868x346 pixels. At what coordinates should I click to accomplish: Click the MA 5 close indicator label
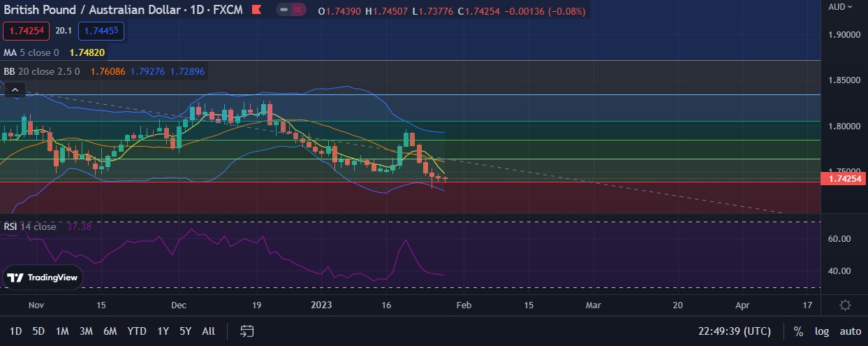pyautogui.click(x=31, y=52)
